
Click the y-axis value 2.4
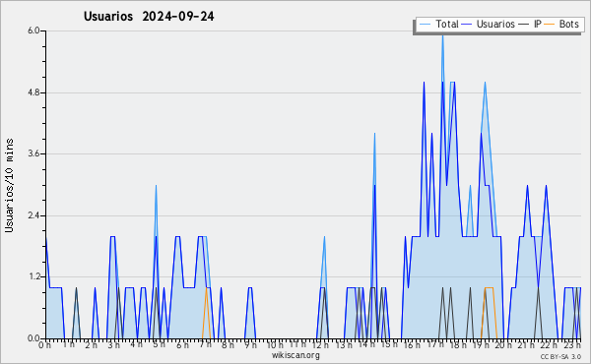[x=33, y=215]
